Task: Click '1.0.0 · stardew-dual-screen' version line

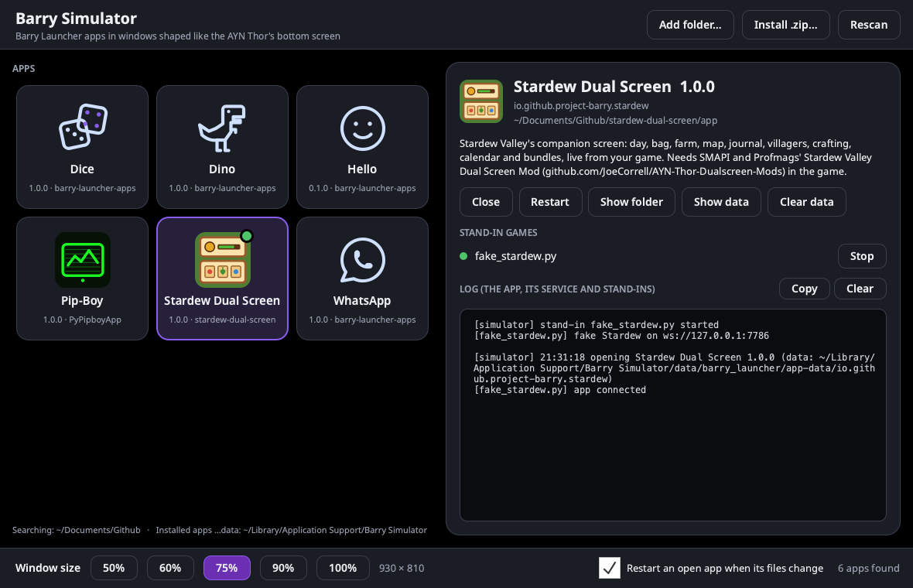Action: (222, 320)
